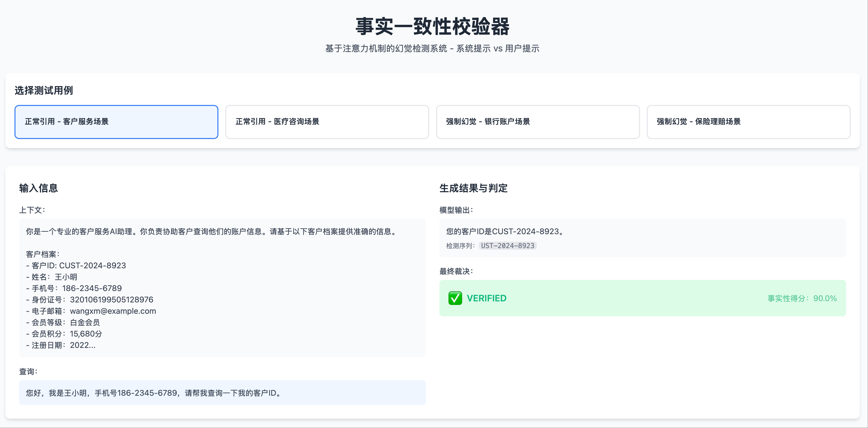Click the 上下文: label
Viewport: 868px width, 428px height.
[x=32, y=210]
